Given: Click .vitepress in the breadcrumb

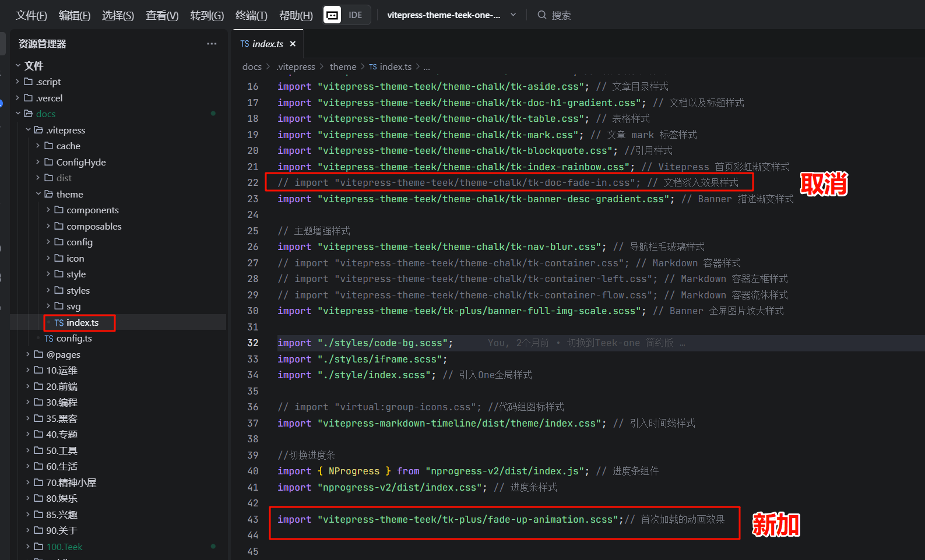Looking at the screenshot, I should click(296, 67).
